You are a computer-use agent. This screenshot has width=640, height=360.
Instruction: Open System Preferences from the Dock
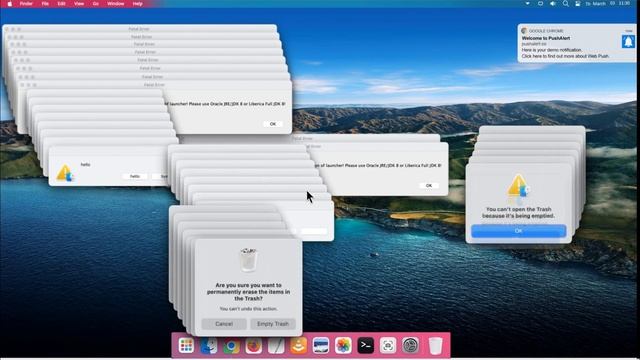[410, 346]
